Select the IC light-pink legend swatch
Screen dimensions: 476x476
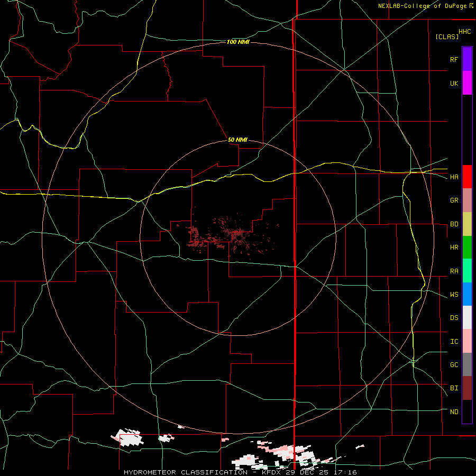click(467, 341)
